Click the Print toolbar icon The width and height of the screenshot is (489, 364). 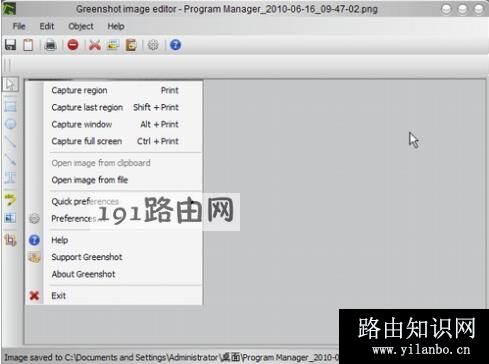[50, 45]
